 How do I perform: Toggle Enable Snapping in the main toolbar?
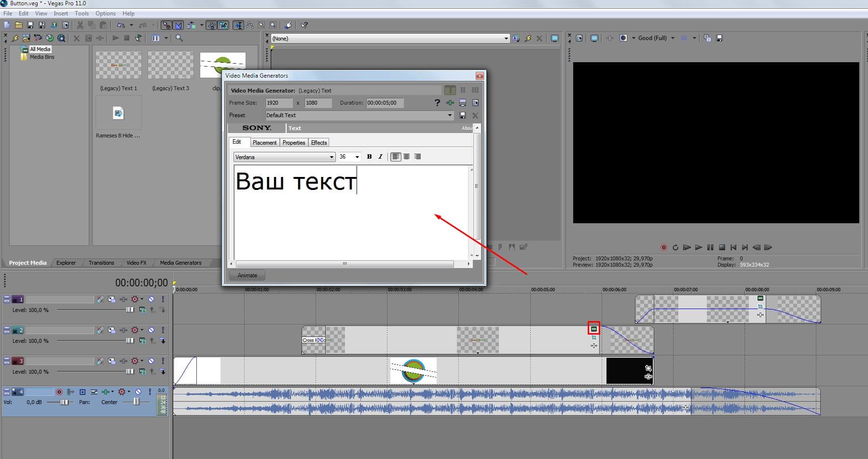tap(166, 25)
